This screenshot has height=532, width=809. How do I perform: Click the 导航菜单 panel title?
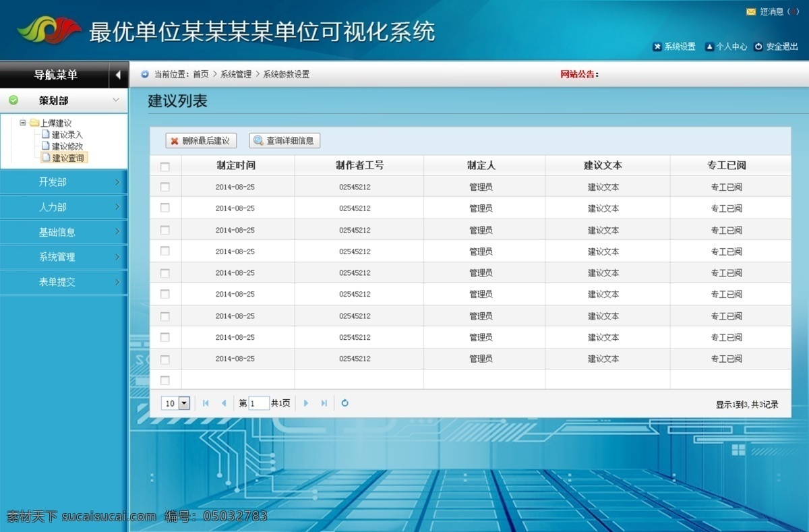tap(56, 75)
